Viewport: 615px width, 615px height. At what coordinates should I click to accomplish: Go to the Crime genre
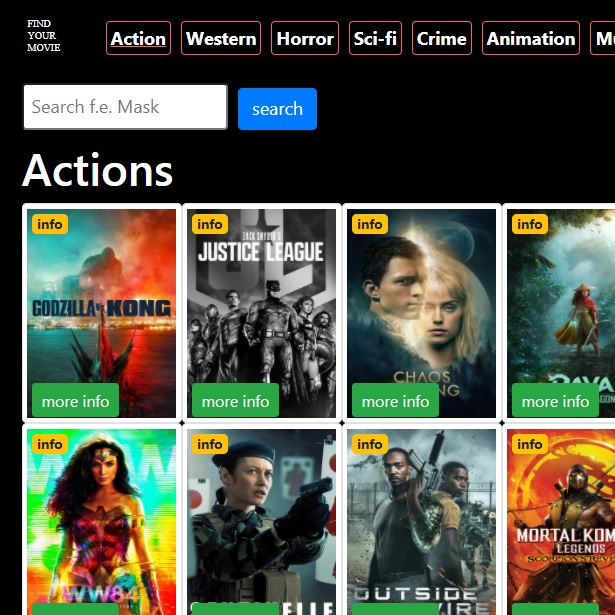tap(442, 38)
